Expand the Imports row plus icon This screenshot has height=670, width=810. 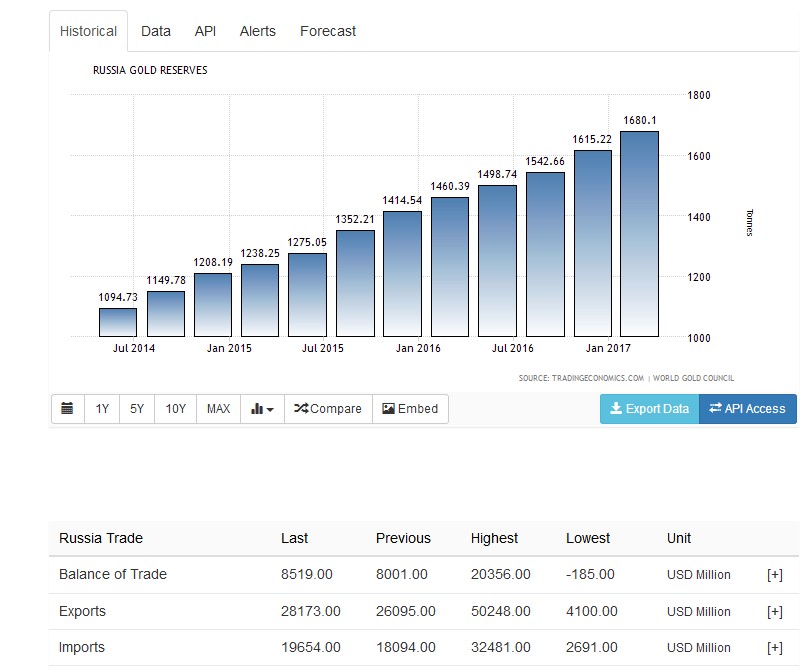(774, 648)
